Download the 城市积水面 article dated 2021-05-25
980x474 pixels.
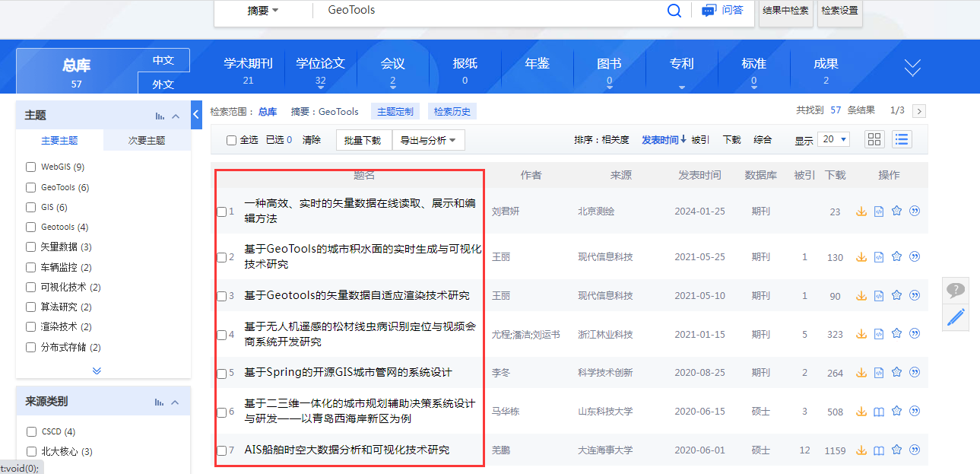click(x=861, y=257)
